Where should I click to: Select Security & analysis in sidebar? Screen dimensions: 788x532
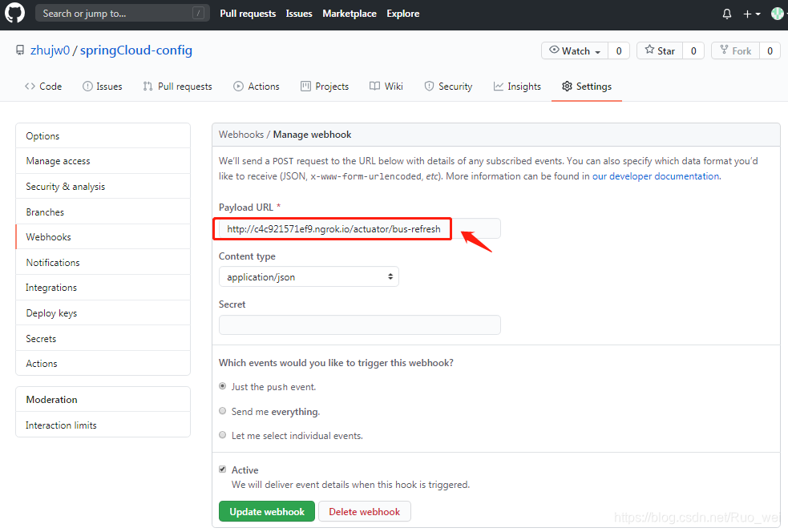(x=103, y=187)
